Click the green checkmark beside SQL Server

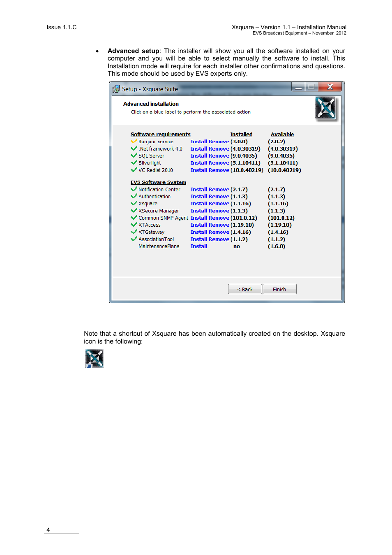coord(134,156)
